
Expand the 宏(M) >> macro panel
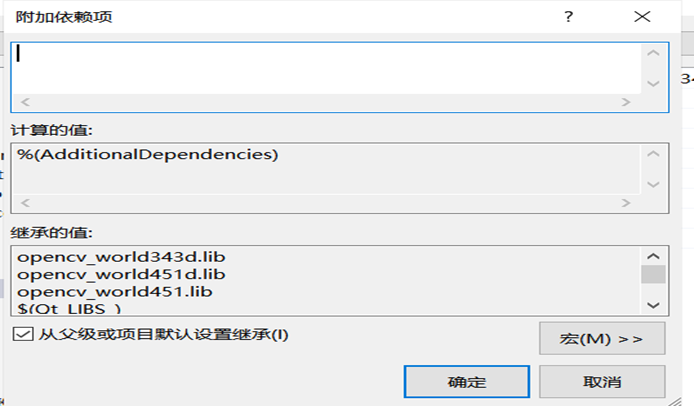click(602, 339)
